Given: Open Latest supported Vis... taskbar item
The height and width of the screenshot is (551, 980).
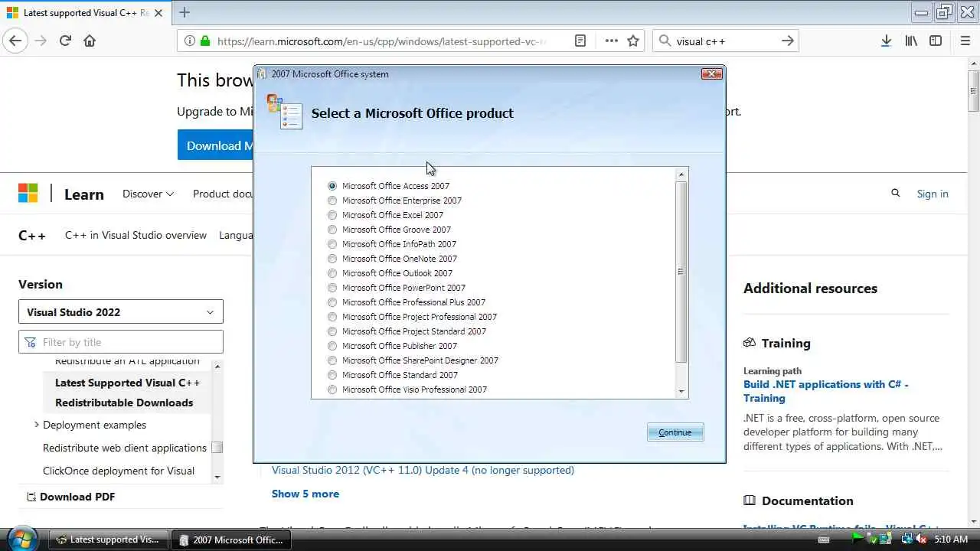Looking at the screenshot, I should [x=108, y=540].
